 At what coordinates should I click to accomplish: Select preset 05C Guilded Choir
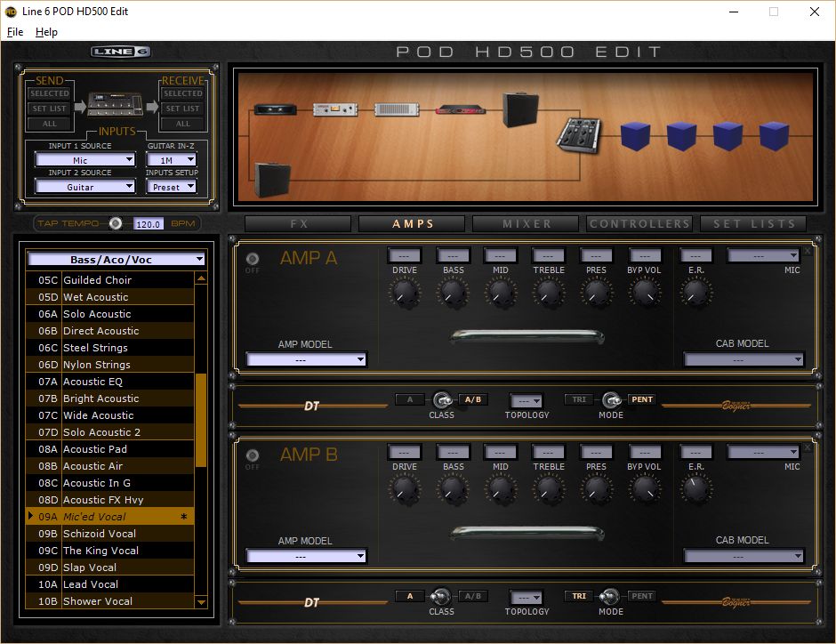109,280
